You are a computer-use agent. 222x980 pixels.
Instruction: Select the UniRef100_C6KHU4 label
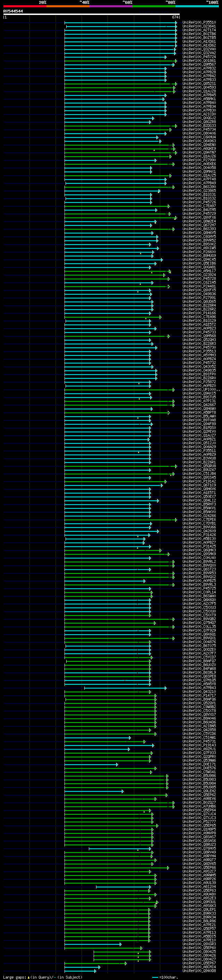199,137
